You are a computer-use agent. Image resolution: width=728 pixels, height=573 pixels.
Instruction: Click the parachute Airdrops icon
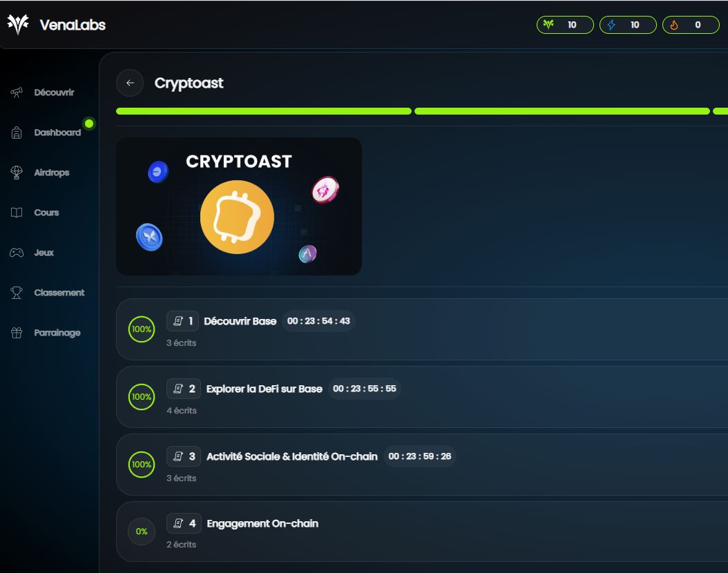[16, 171]
